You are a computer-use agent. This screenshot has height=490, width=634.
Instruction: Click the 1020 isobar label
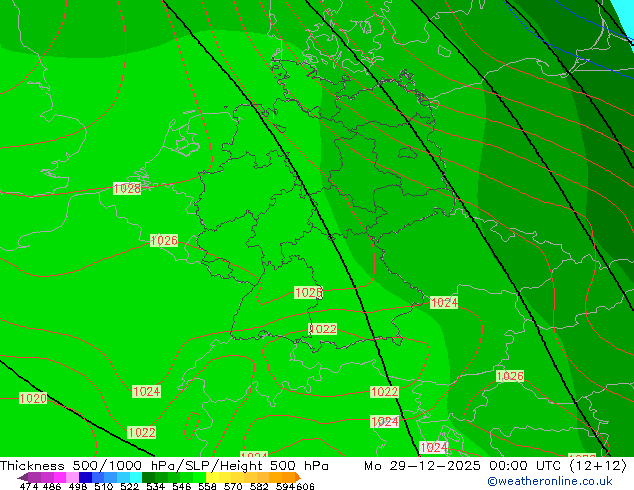[33, 398]
